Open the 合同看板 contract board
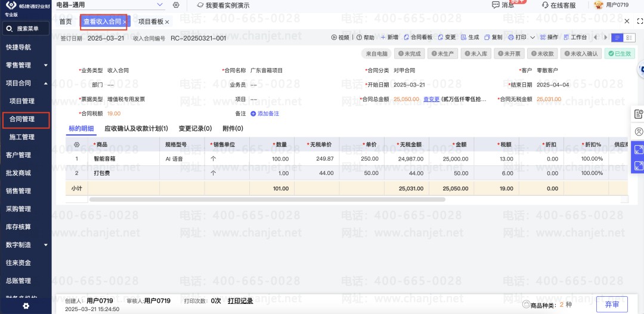 point(418,38)
